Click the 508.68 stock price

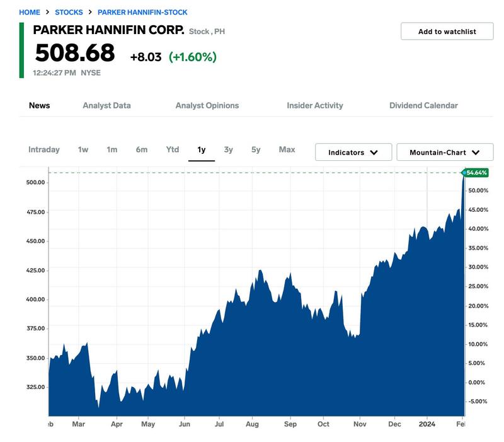click(x=75, y=53)
